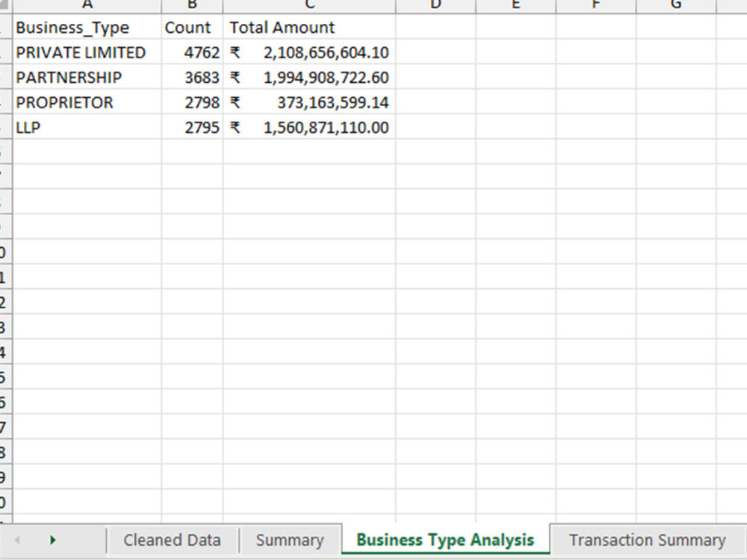Select the LLP cell
The height and width of the screenshot is (560, 747).
(x=87, y=127)
